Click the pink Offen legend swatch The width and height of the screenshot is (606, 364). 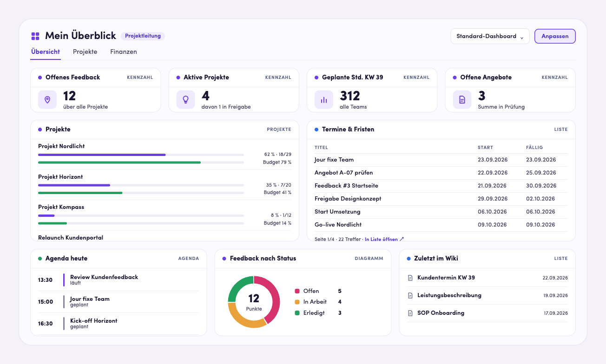click(x=297, y=291)
